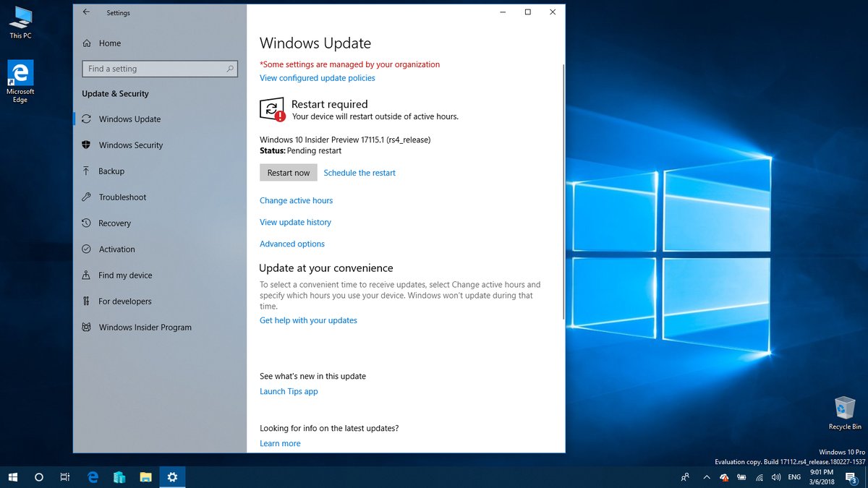Click the Windows Insider Program icon
Viewport: 868px width, 488px height.
click(87, 327)
